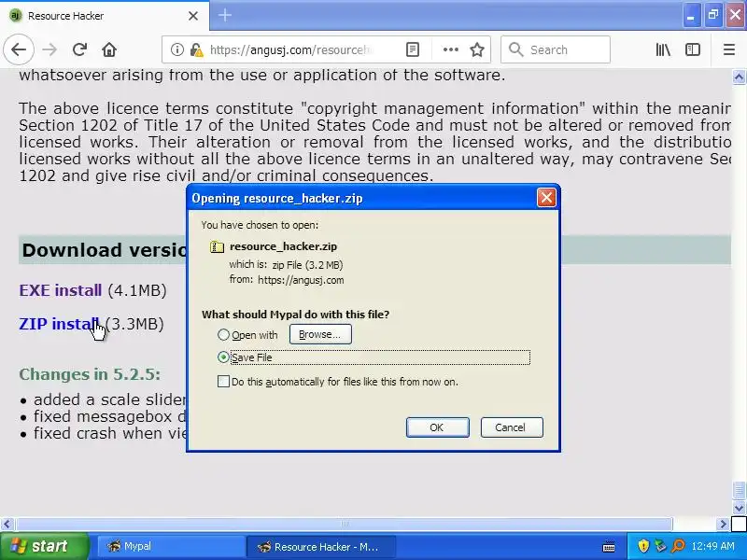Click the 12:49 AM system clock
Viewport: 747px width, 560px height.
712,546
